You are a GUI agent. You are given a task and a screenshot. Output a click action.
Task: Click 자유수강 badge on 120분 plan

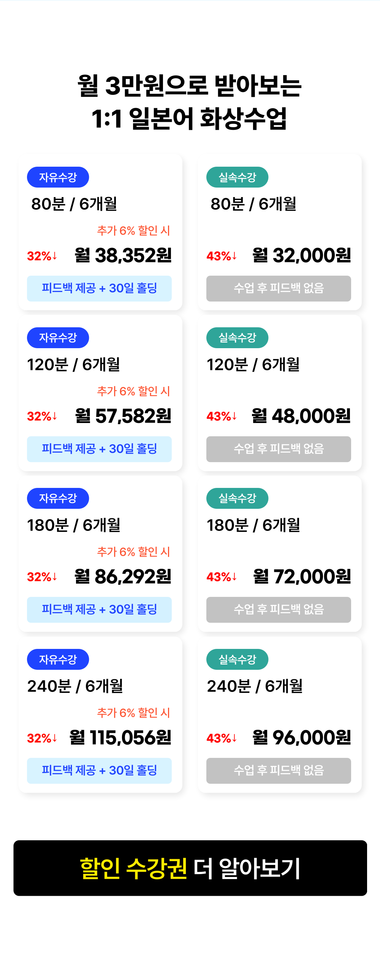58,338
